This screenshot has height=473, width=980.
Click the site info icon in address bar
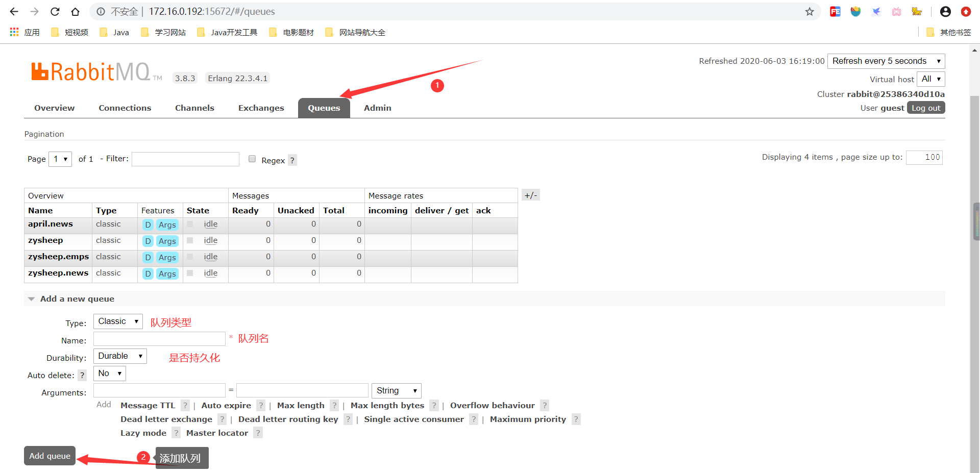[x=101, y=11]
